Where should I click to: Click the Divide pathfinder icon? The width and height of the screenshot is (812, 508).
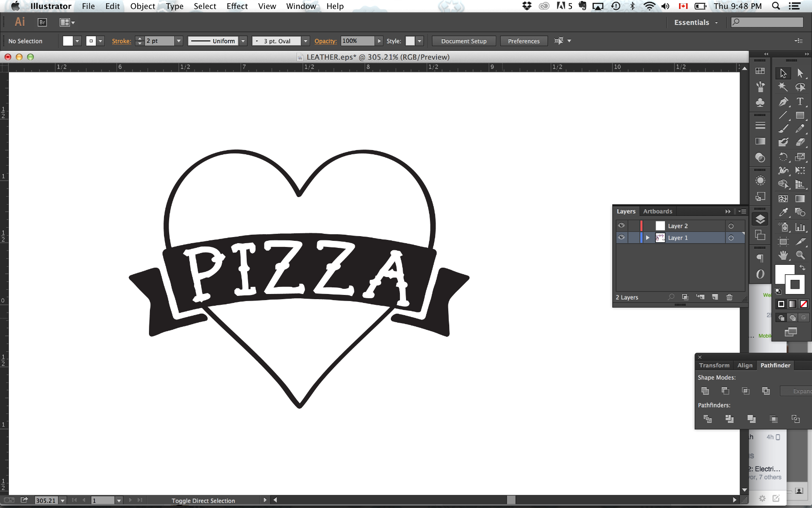[x=708, y=419]
